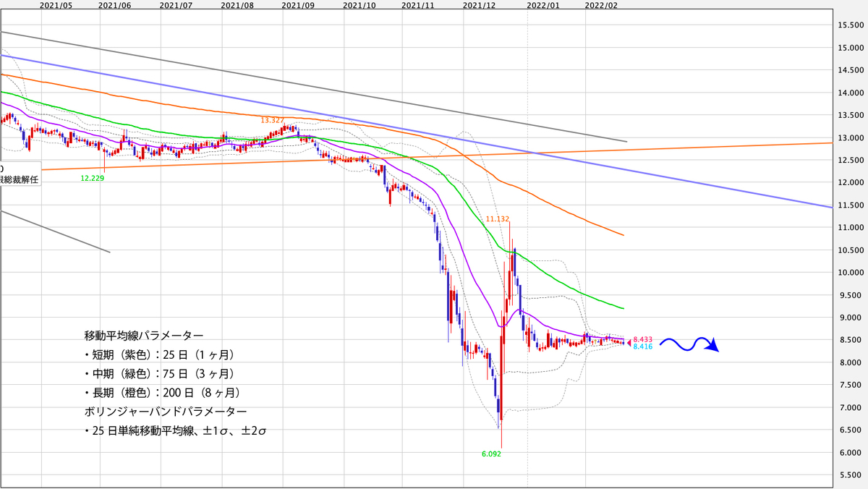Select the 13.000 price axis label
This screenshot has height=489, width=868.
[851, 137]
